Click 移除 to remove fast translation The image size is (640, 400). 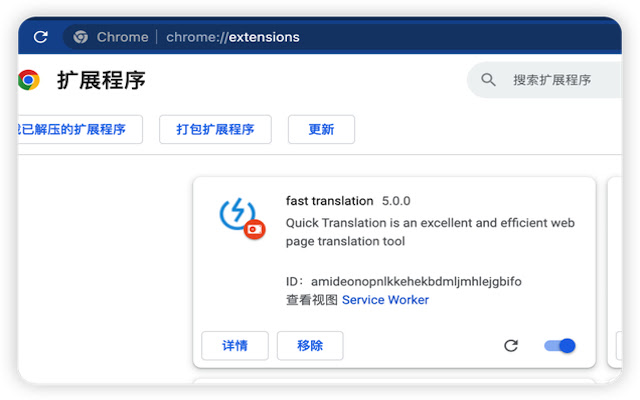coord(310,346)
